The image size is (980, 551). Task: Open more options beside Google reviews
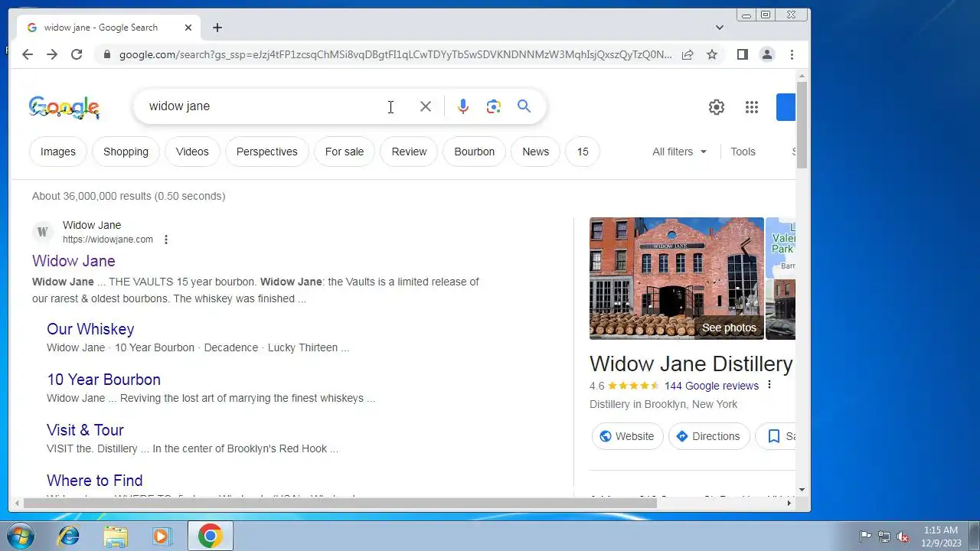[769, 385]
